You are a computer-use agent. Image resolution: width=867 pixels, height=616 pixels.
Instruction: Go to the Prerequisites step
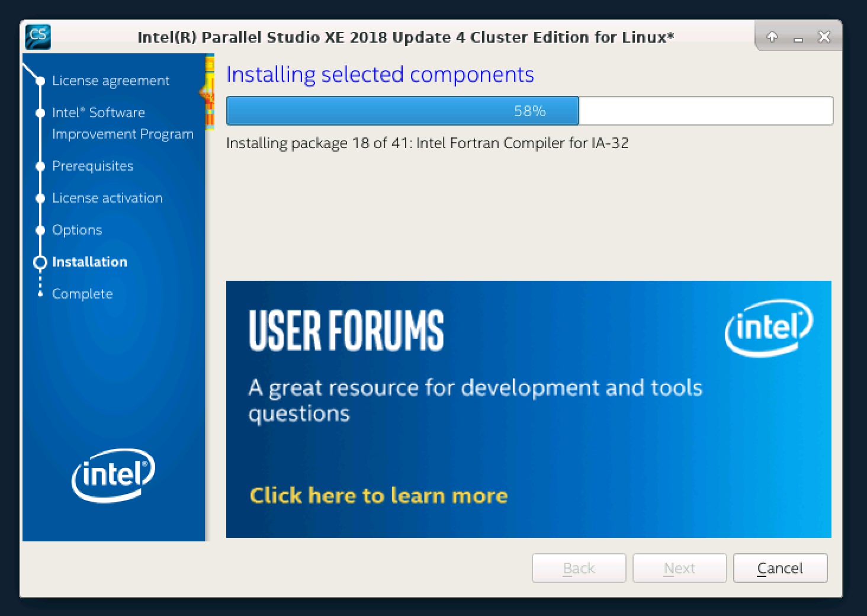pos(92,166)
